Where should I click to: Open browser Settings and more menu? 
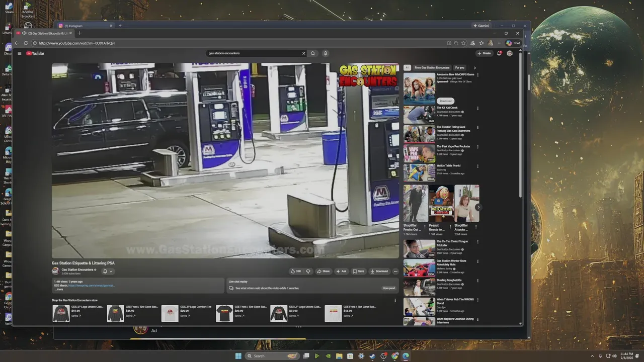(x=500, y=43)
